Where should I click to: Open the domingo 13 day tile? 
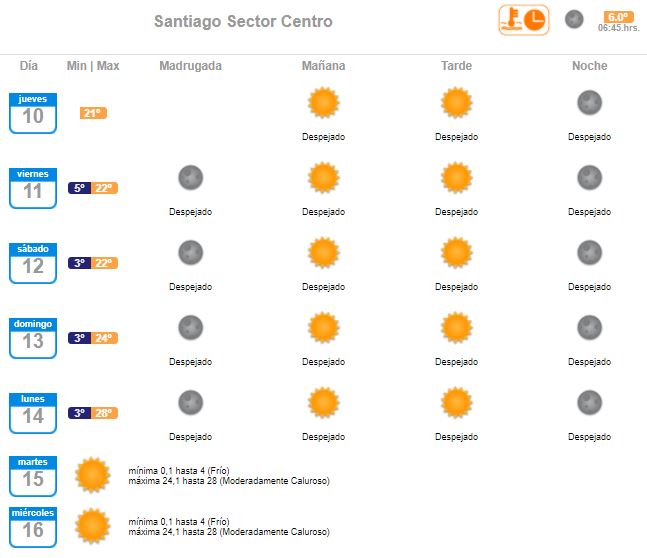coord(33,338)
